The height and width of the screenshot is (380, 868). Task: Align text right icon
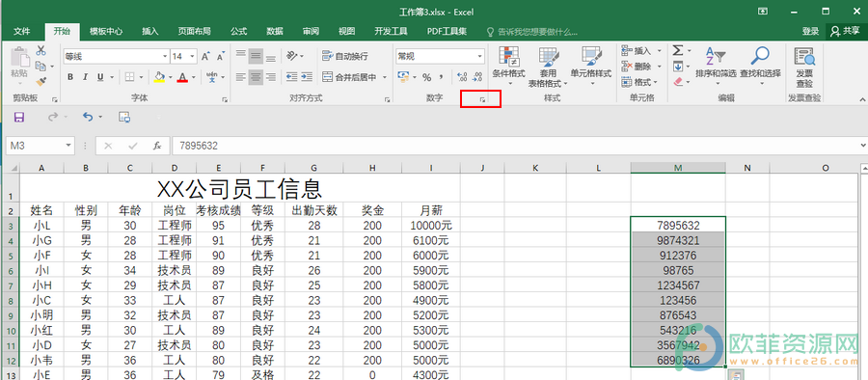click(x=271, y=77)
